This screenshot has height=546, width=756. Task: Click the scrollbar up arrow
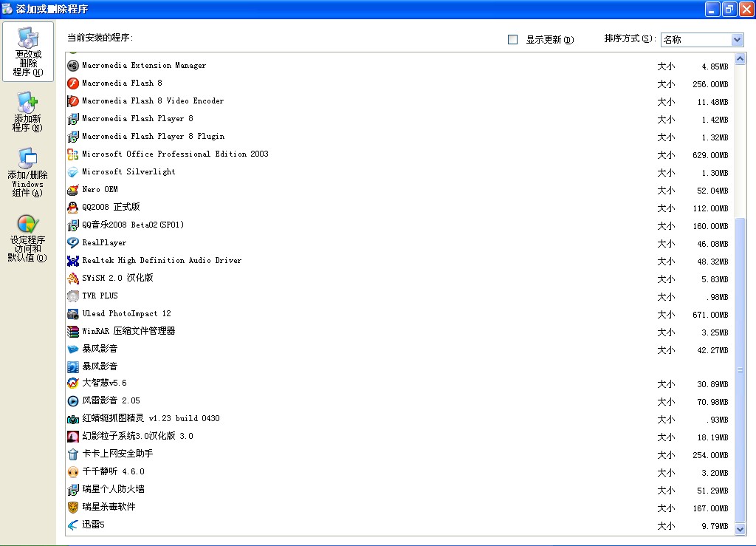point(740,59)
